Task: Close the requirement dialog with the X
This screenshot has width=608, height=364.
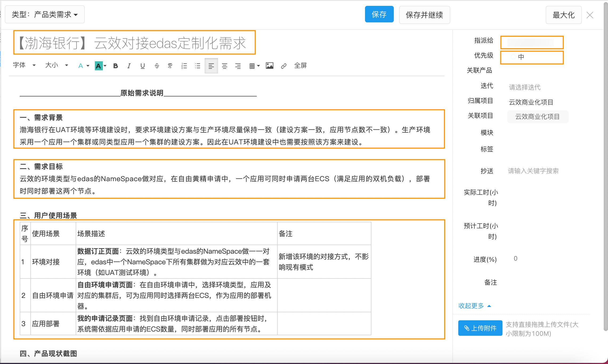Action: pos(590,15)
